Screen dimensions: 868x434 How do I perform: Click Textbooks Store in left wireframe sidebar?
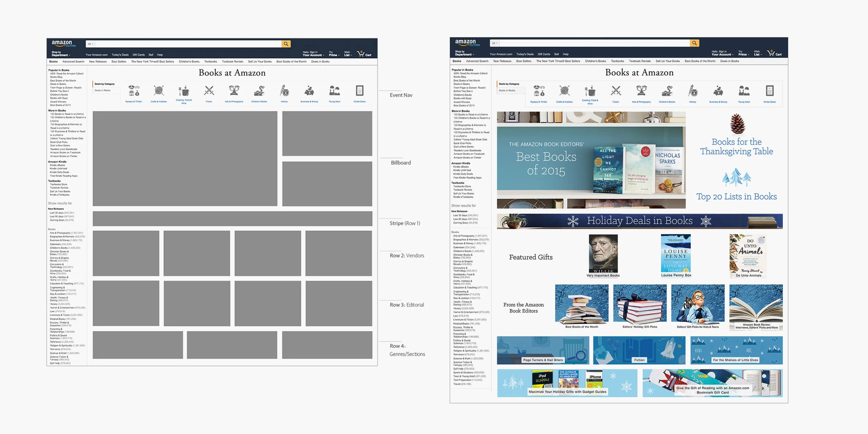click(58, 185)
